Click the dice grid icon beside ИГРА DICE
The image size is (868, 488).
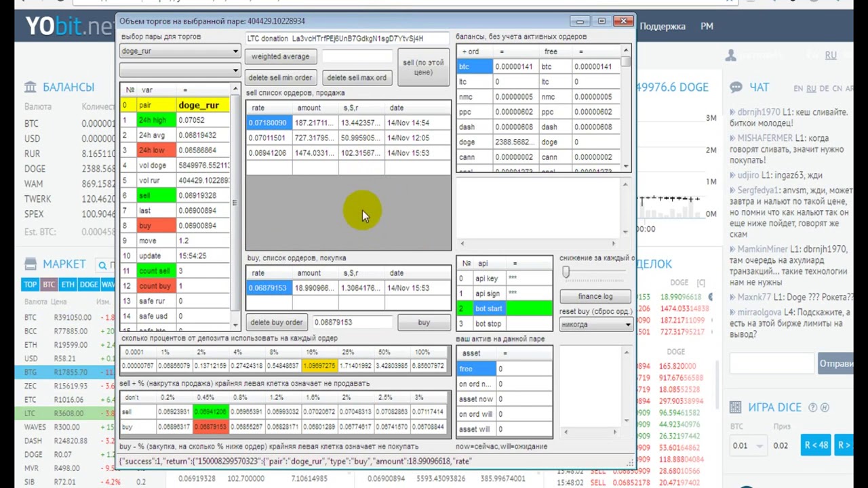point(736,407)
